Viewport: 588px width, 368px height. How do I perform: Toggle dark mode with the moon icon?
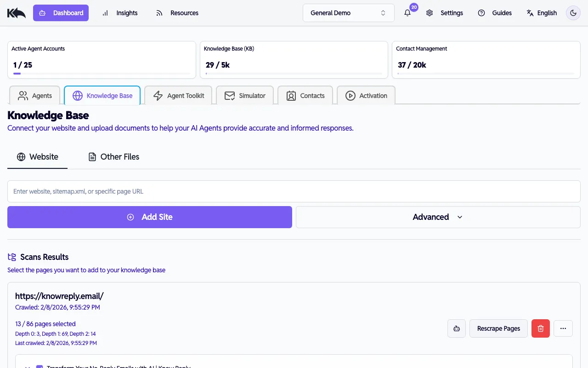pyautogui.click(x=573, y=13)
